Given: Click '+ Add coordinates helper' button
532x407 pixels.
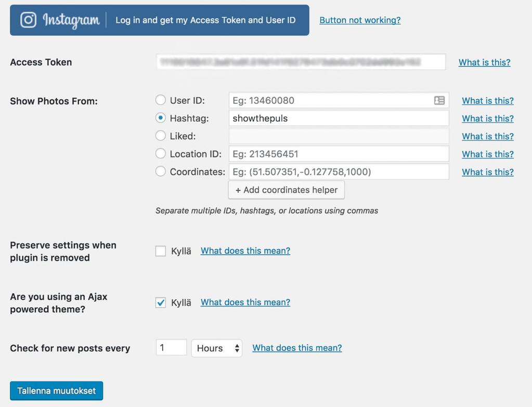Looking at the screenshot, I should point(287,190).
